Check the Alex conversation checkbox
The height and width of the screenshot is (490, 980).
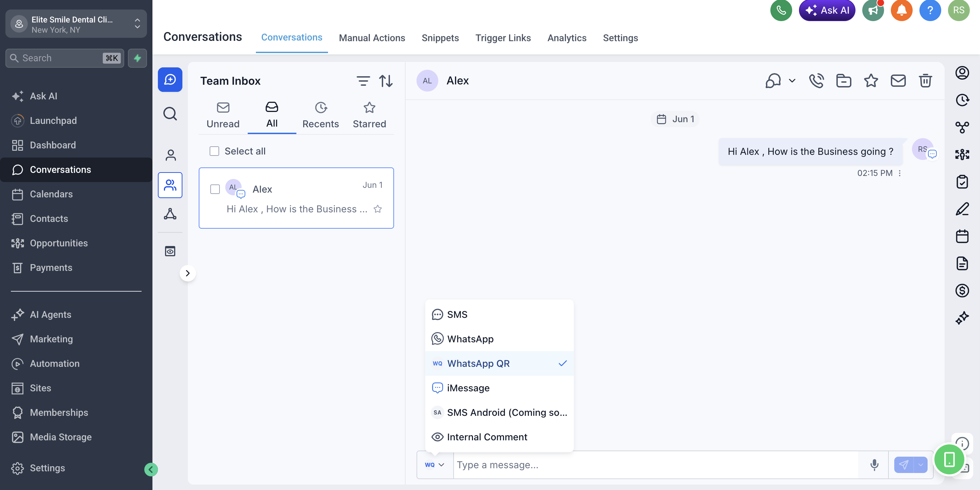click(215, 189)
